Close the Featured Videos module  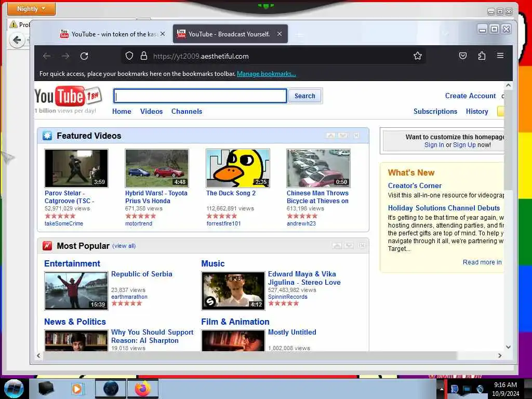coord(356,136)
